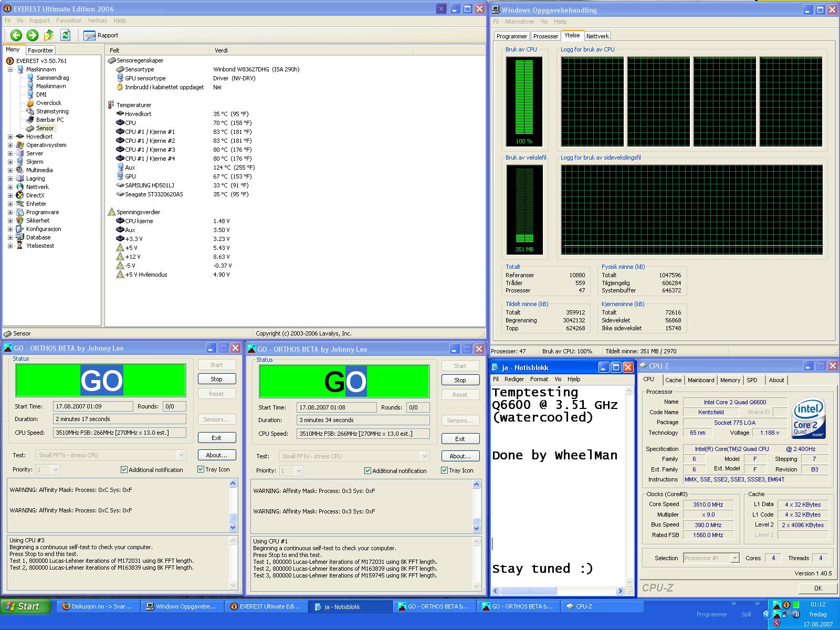Image resolution: width=840 pixels, height=630 pixels.
Task: Select Sammendrag item in EVEREST tree
Action: coord(52,78)
